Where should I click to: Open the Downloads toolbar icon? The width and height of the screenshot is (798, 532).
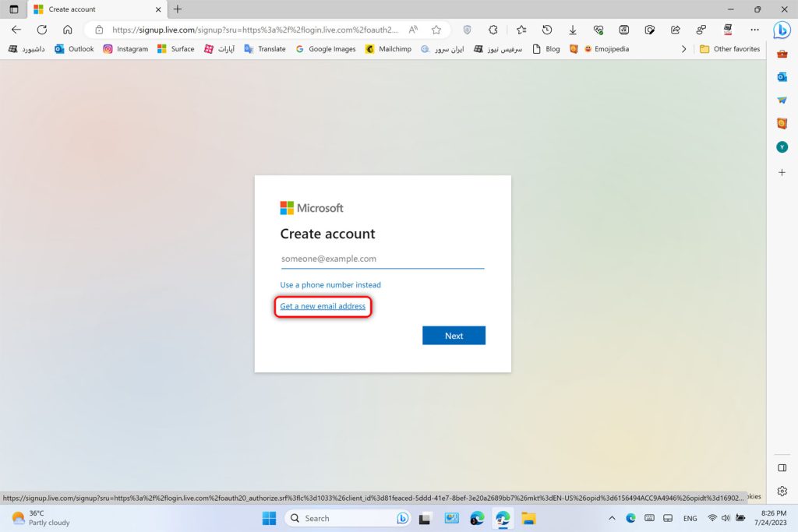[573, 30]
